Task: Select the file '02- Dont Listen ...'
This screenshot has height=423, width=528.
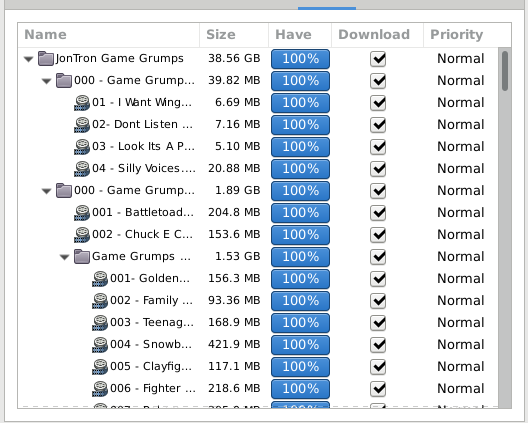Action: coord(142,124)
